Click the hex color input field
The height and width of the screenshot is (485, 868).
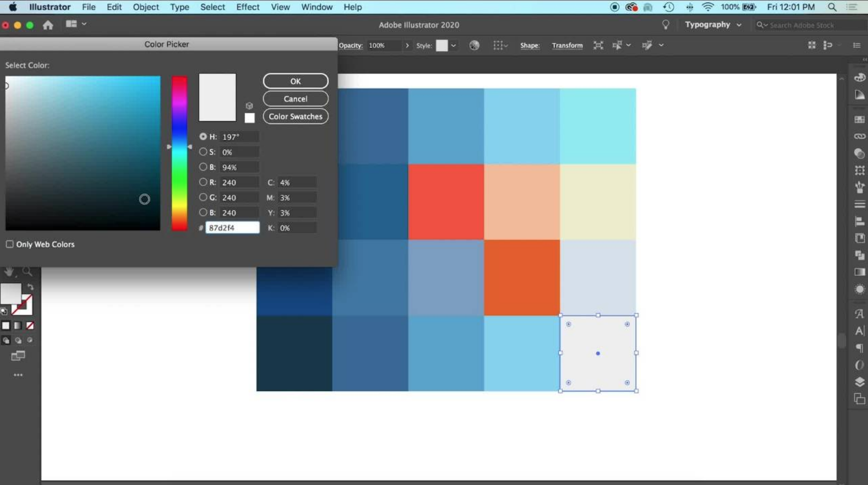233,227
